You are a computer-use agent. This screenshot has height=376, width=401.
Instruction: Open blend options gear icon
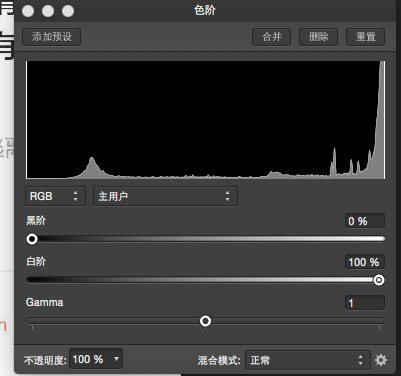click(x=381, y=360)
